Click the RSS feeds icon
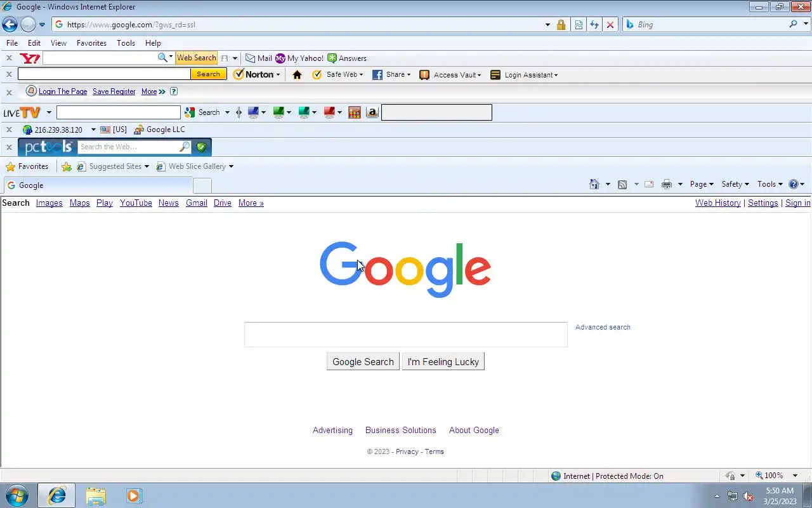The height and width of the screenshot is (508, 812). 622,184
